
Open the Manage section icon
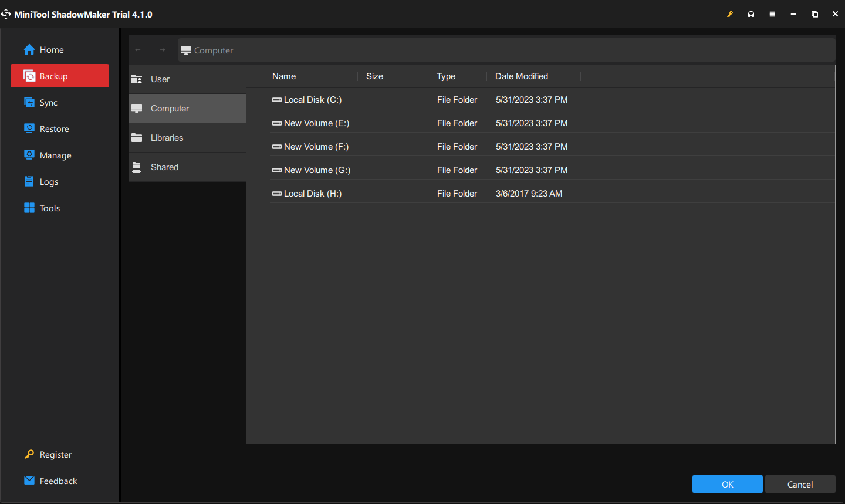(x=28, y=155)
